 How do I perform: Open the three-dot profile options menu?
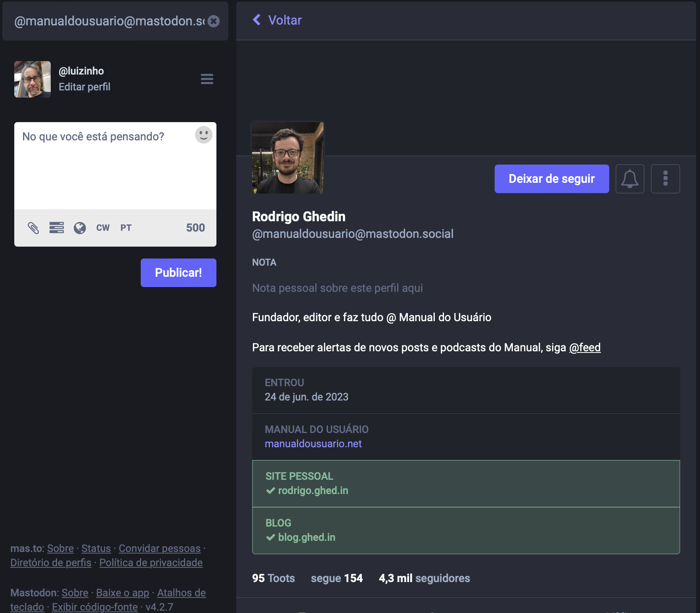click(665, 179)
